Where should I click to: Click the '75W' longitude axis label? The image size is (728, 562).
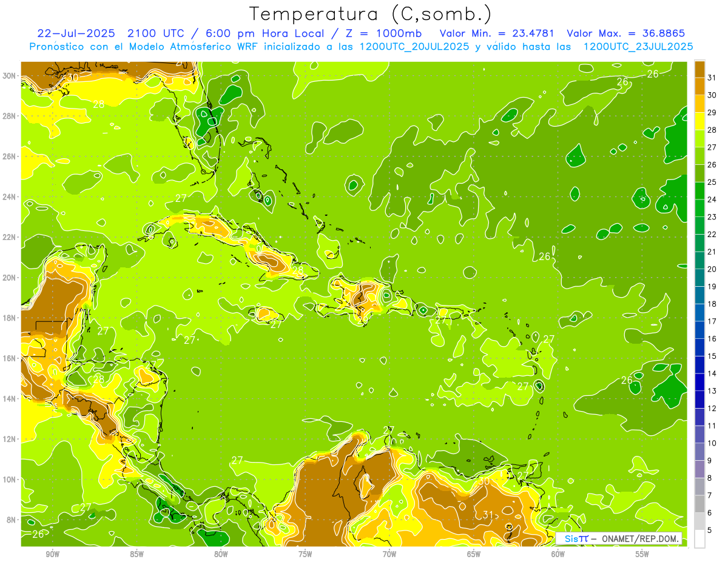(305, 554)
